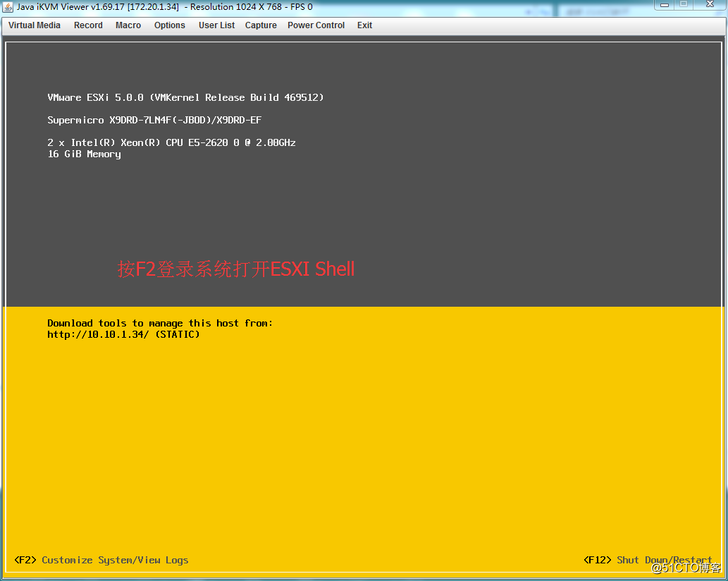Click the Supermicro X9DRD-7LN4F motherboard line

(x=154, y=121)
